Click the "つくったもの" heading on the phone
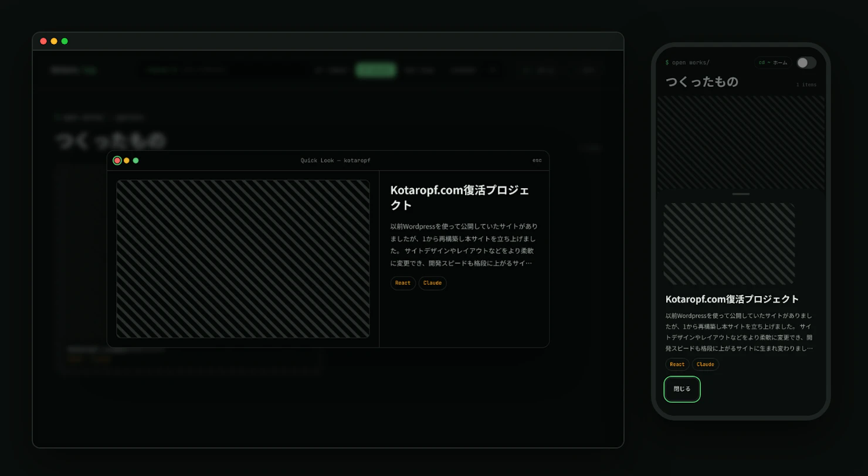This screenshot has width=868, height=476. pyautogui.click(x=701, y=81)
